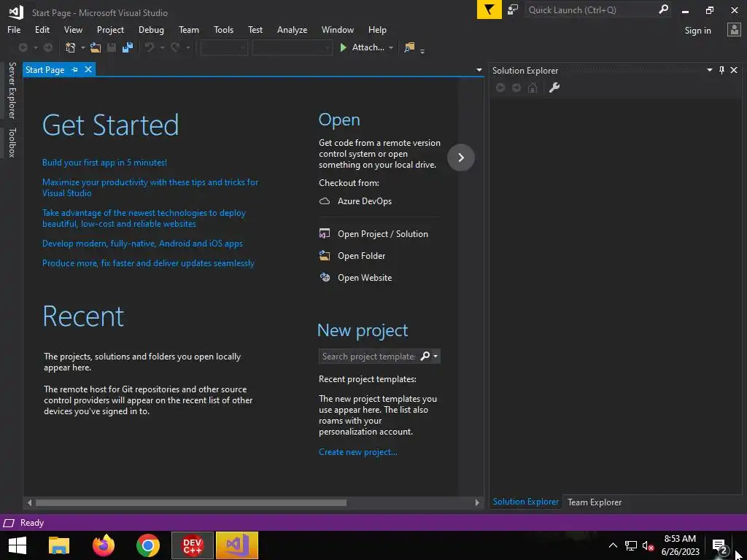Open the 'Maximize your productivity' tips link

(150, 187)
